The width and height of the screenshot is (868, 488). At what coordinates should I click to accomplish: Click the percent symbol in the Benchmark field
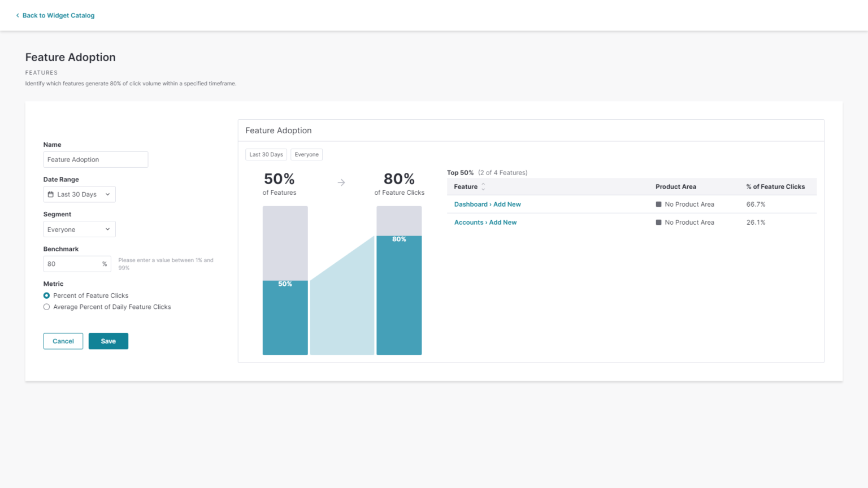tap(105, 264)
